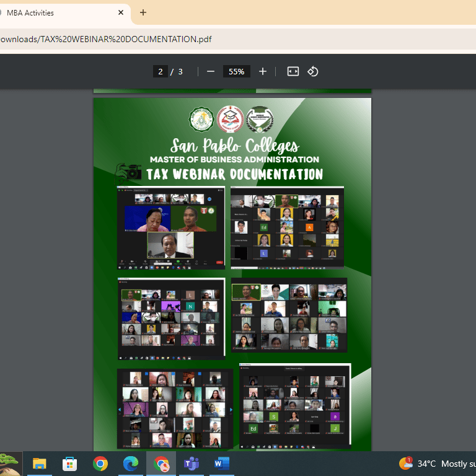This screenshot has height=476, width=476.
Task: Click the address bar with PDF path
Action: (x=238, y=39)
